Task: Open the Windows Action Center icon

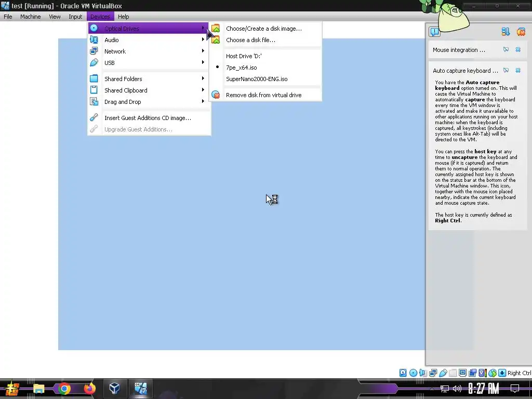Action: pyautogui.click(x=515, y=388)
